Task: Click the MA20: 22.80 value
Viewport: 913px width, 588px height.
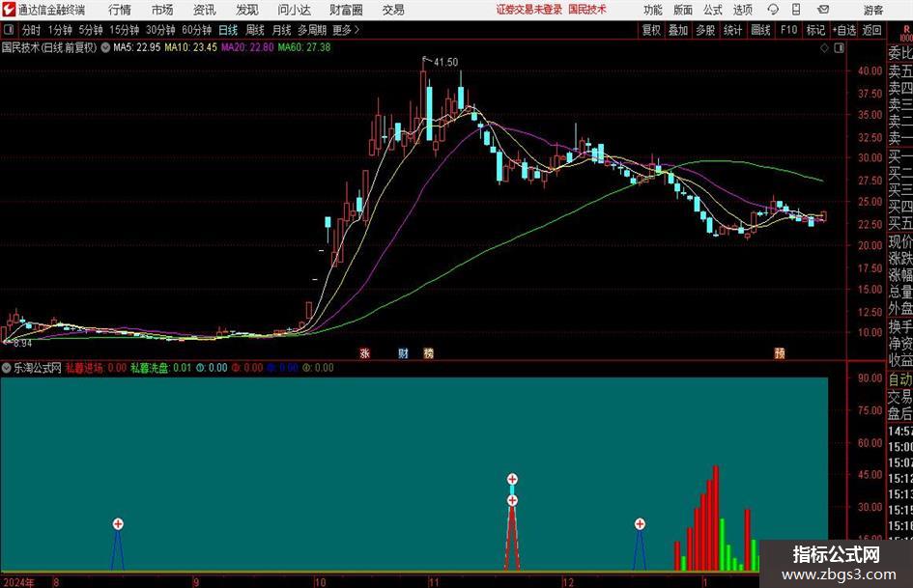Action: (247, 47)
